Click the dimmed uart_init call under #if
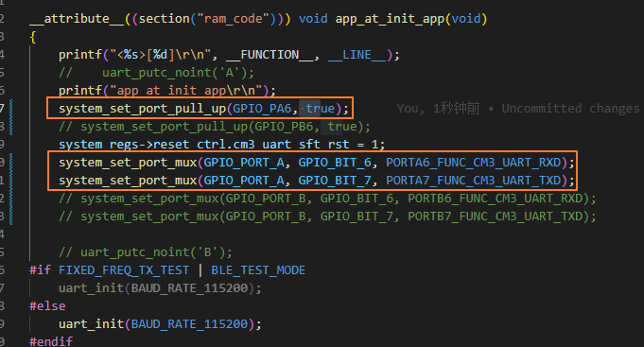The height and width of the screenshot is (347, 644). coord(160,288)
